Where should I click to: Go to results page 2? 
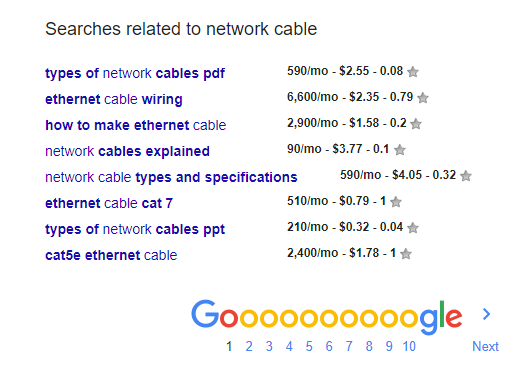click(249, 346)
